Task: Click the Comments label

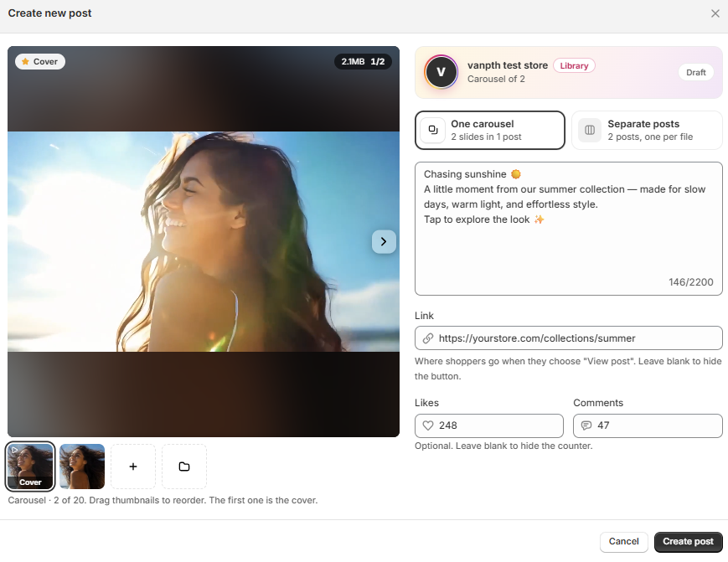Action: point(598,403)
